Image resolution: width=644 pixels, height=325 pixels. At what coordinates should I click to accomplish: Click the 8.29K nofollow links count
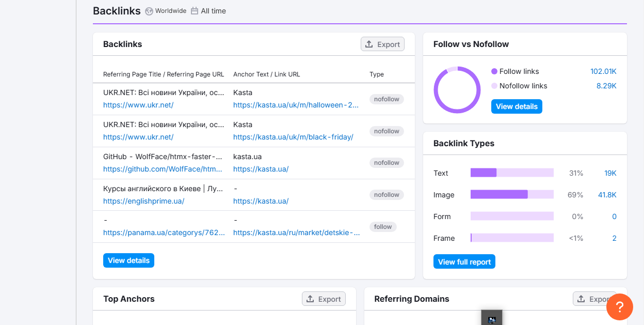click(x=606, y=86)
